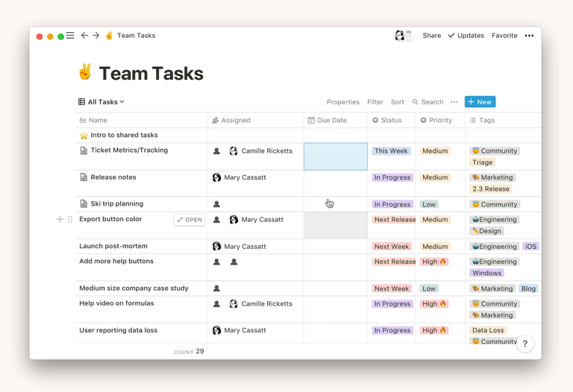Click the user avatars in the top bar

[403, 36]
